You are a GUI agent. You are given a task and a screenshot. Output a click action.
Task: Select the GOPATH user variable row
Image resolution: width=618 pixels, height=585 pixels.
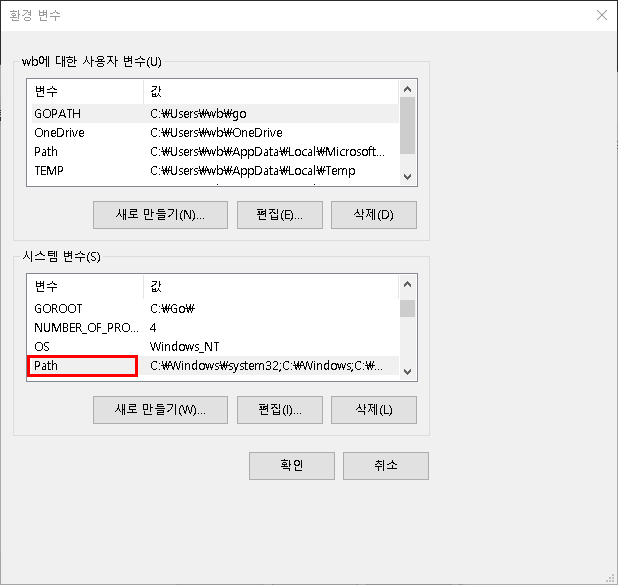tap(215, 114)
